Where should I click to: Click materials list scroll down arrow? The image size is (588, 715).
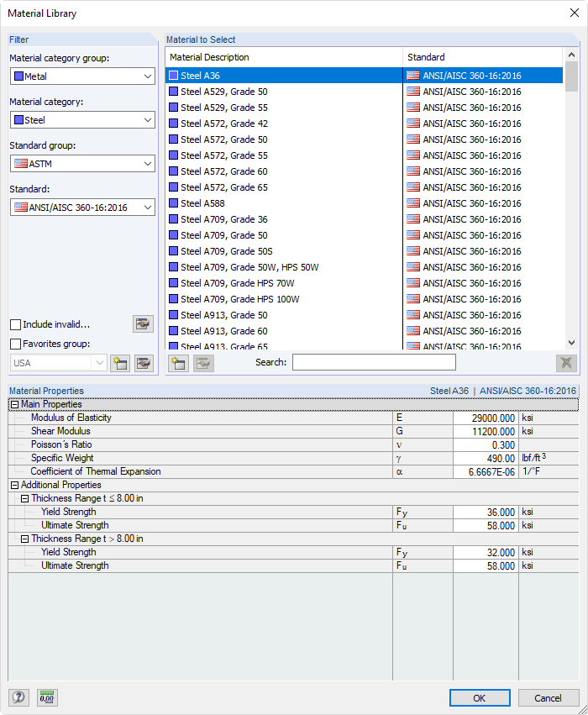coord(571,343)
